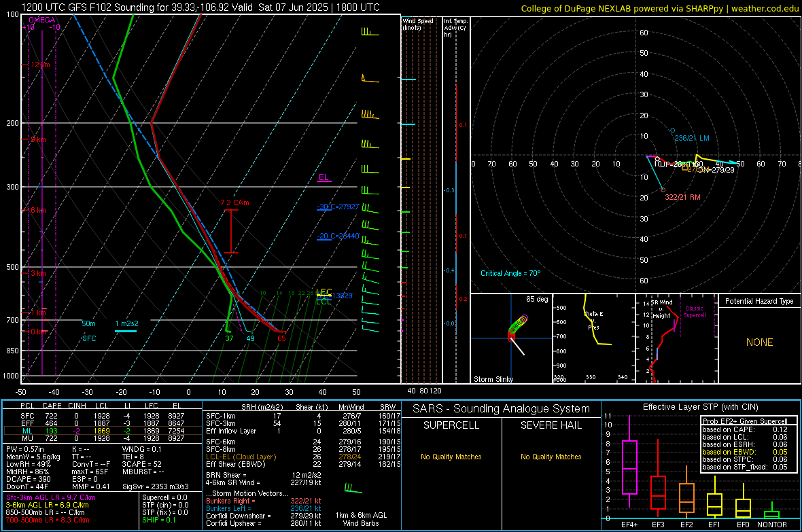This screenshot has width=802, height=532.
Task: Click the Effective Layer STP (with CIN) title
Action: [700, 407]
